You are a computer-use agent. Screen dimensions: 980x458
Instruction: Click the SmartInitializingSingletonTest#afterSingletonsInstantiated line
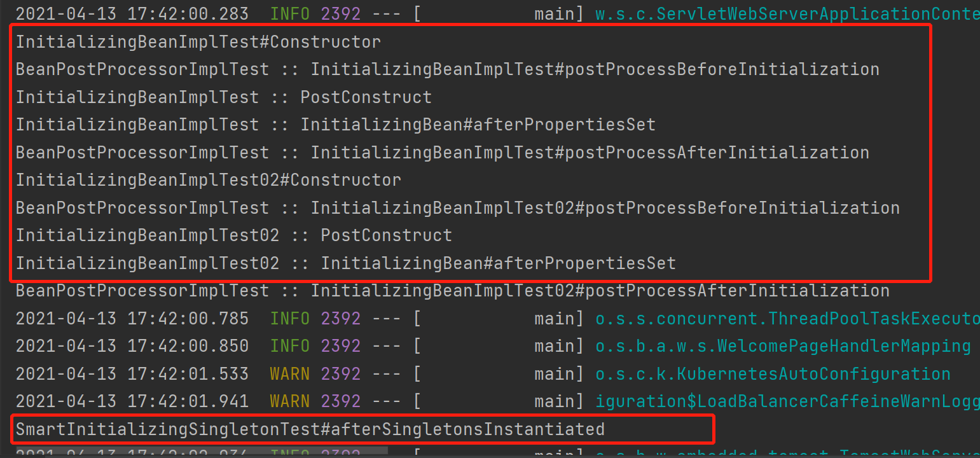tap(310, 429)
